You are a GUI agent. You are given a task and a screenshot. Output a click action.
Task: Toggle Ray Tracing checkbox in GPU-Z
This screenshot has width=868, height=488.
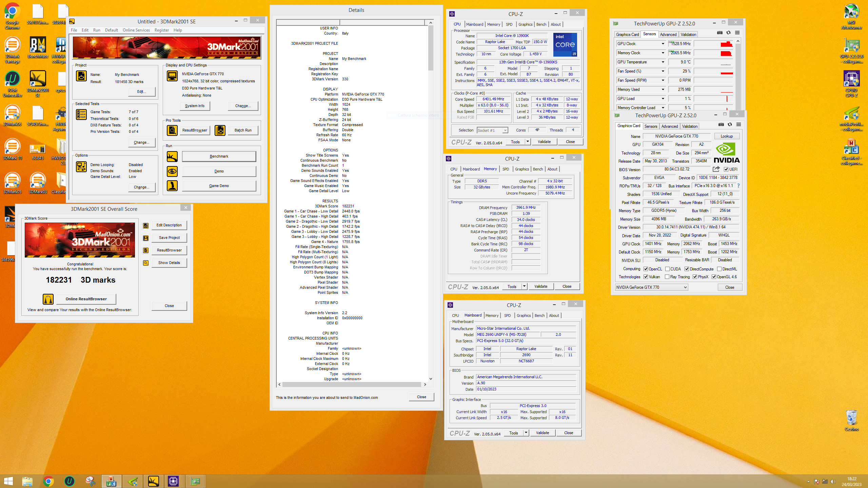(x=667, y=277)
